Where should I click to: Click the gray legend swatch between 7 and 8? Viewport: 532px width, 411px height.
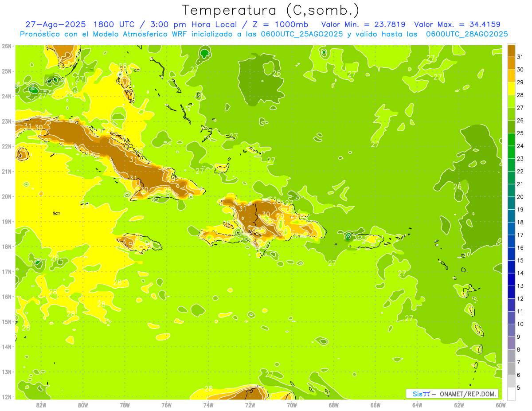[x=511, y=356]
